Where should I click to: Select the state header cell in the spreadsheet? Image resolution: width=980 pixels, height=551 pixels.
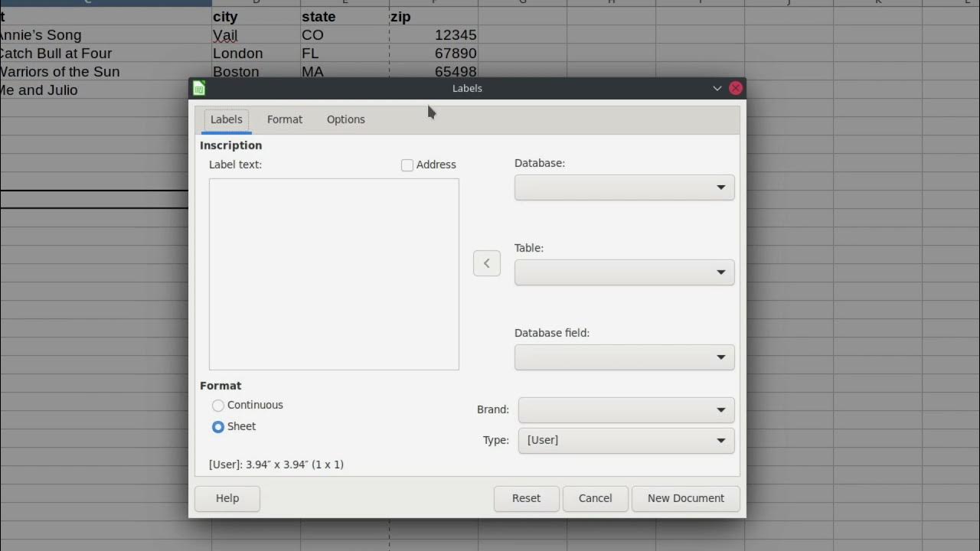coord(345,17)
